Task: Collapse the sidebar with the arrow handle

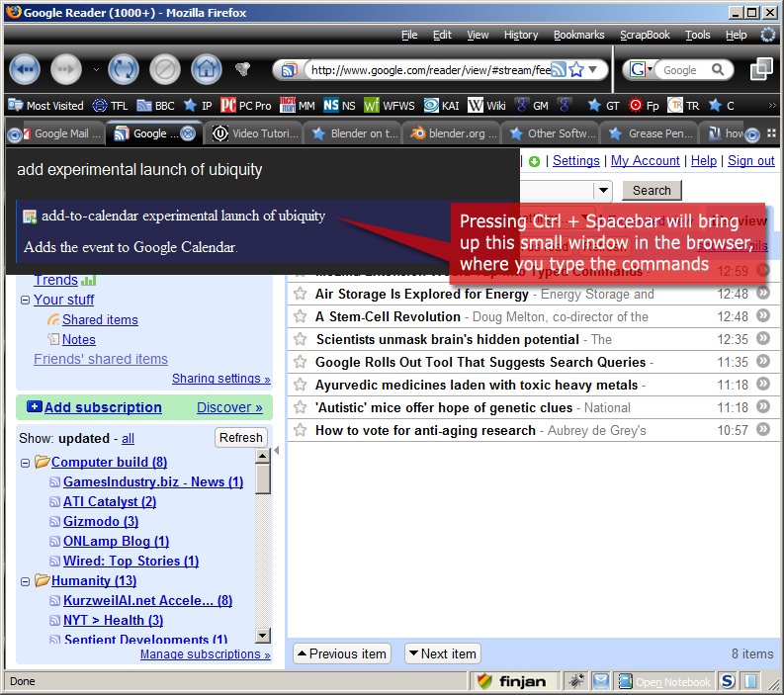Action: click(x=277, y=451)
